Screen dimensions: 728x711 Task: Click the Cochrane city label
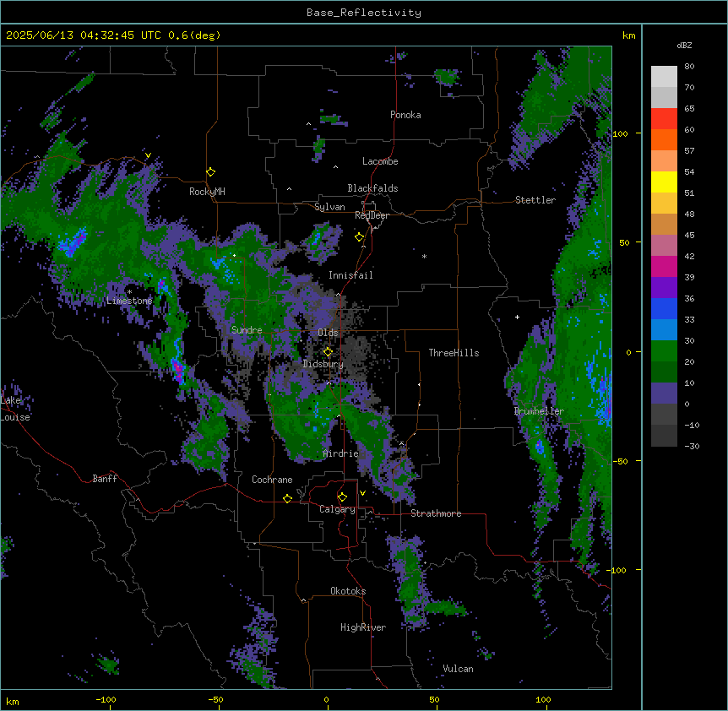(272, 480)
